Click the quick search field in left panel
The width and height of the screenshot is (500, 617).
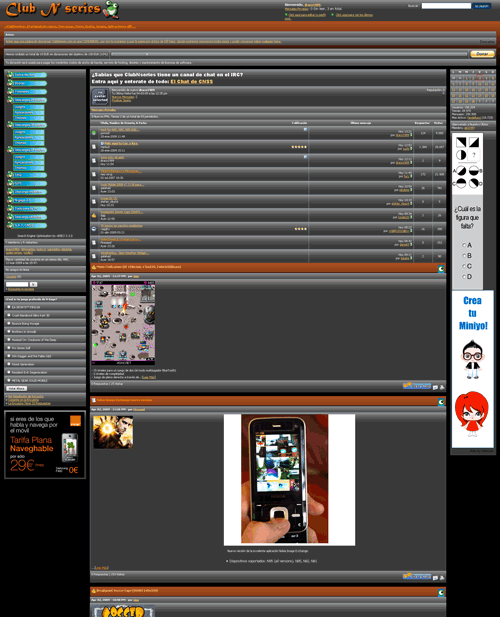pos(17,284)
